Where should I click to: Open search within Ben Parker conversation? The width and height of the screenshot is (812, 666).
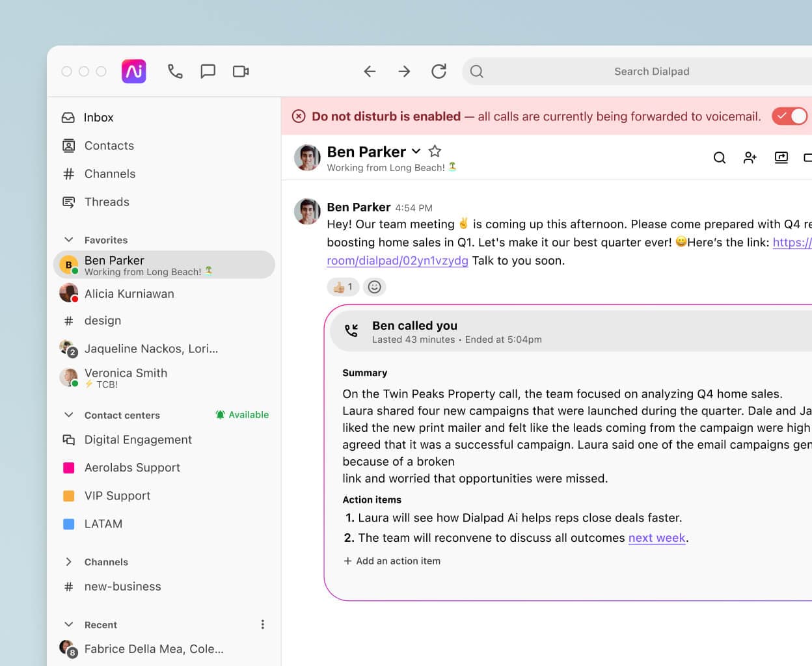point(719,157)
